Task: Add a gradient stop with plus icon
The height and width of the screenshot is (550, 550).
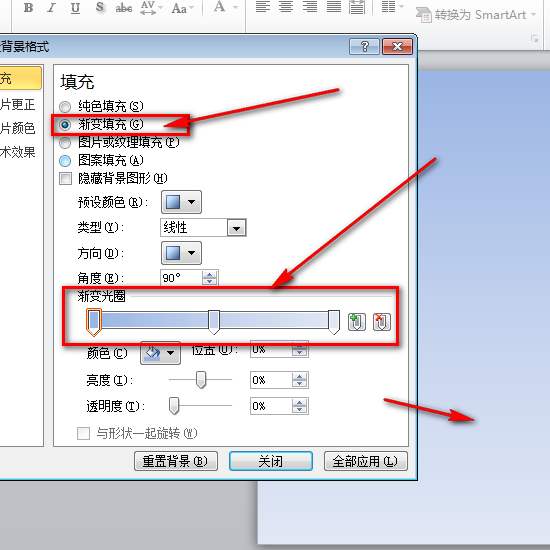Action: [356, 322]
